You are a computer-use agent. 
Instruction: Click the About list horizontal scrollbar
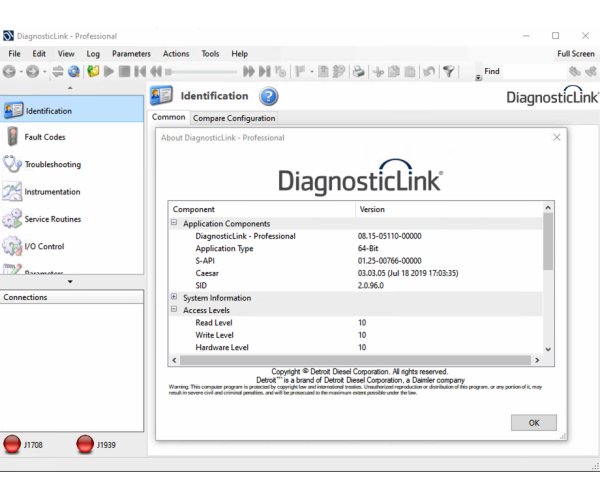click(x=355, y=360)
